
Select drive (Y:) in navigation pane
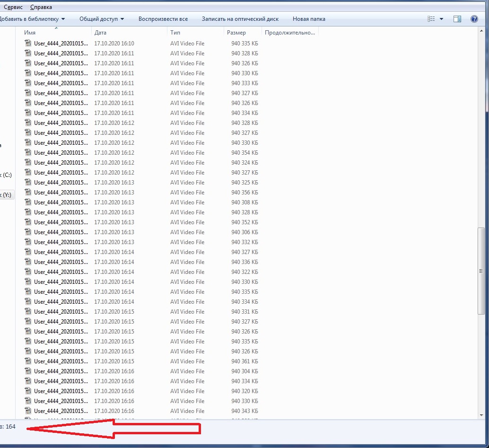(x=7, y=195)
